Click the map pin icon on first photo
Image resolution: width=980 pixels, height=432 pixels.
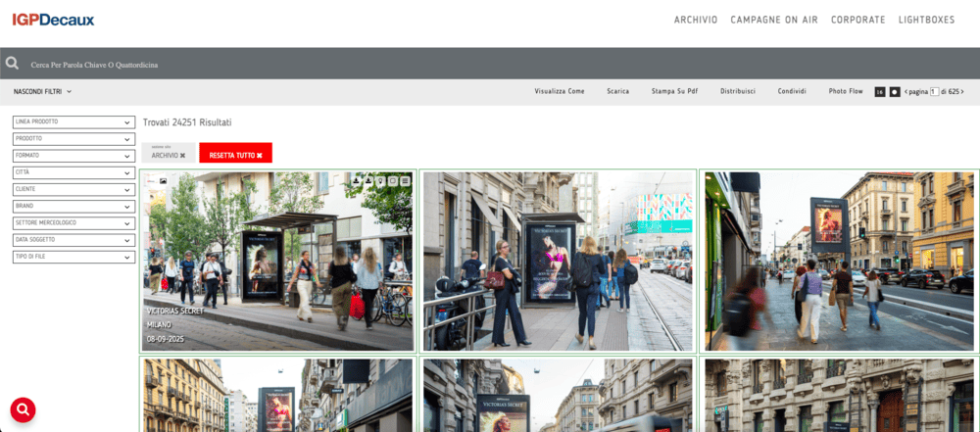pyautogui.click(x=380, y=180)
